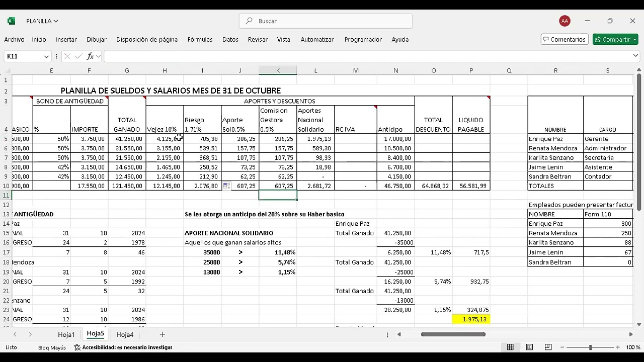644x362 pixels.
Task: Confirm entry with the checkmark icon
Action: [x=78, y=56]
